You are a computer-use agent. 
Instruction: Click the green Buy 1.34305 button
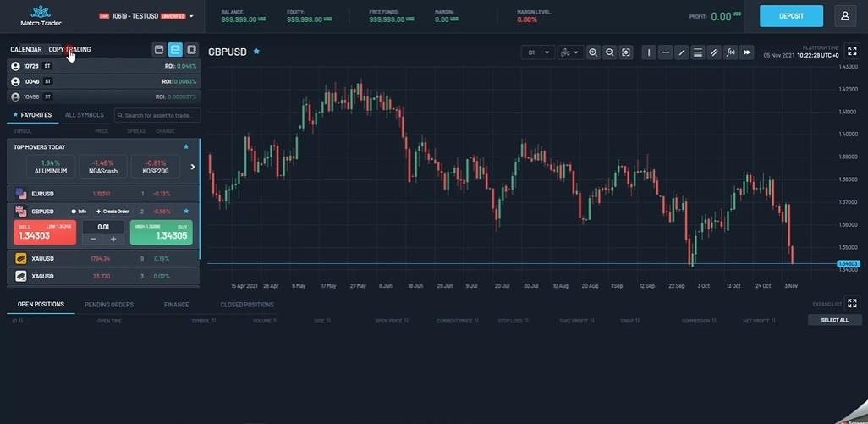point(161,233)
